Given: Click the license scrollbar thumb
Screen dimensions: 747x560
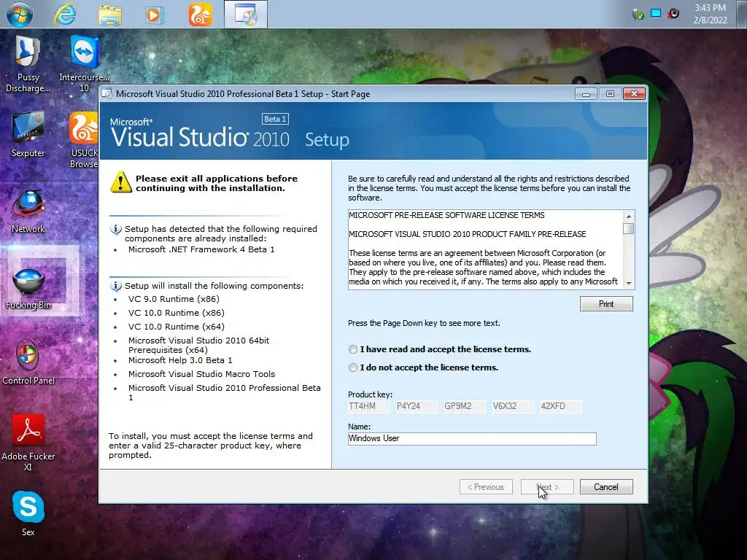Looking at the screenshot, I should coord(629,228).
